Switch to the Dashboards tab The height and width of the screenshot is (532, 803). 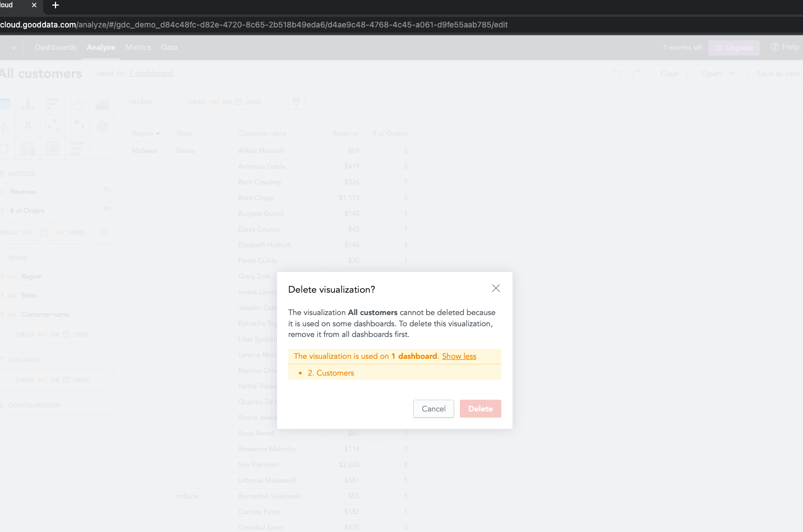tap(56, 47)
